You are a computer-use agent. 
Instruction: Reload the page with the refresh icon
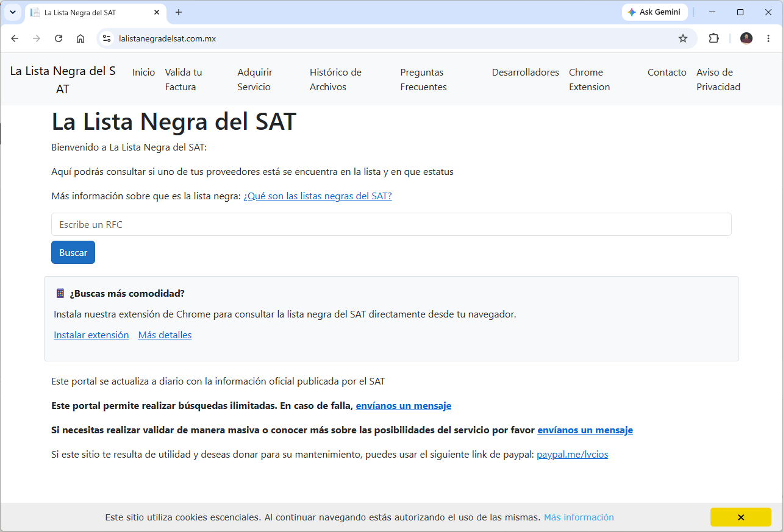(59, 38)
